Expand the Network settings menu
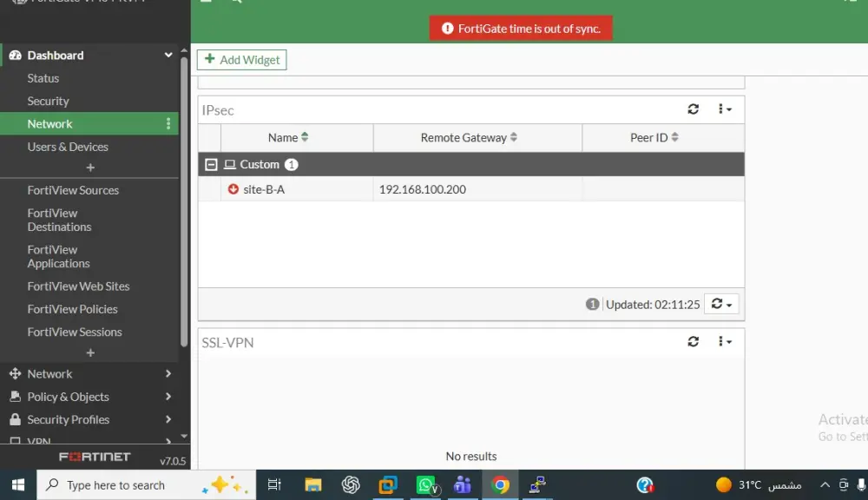The height and width of the screenshot is (500, 868). point(89,374)
